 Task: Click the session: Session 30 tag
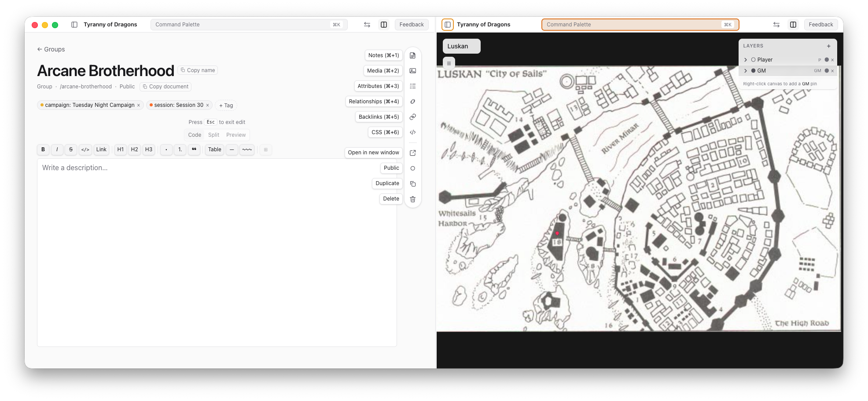tap(179, 105)
